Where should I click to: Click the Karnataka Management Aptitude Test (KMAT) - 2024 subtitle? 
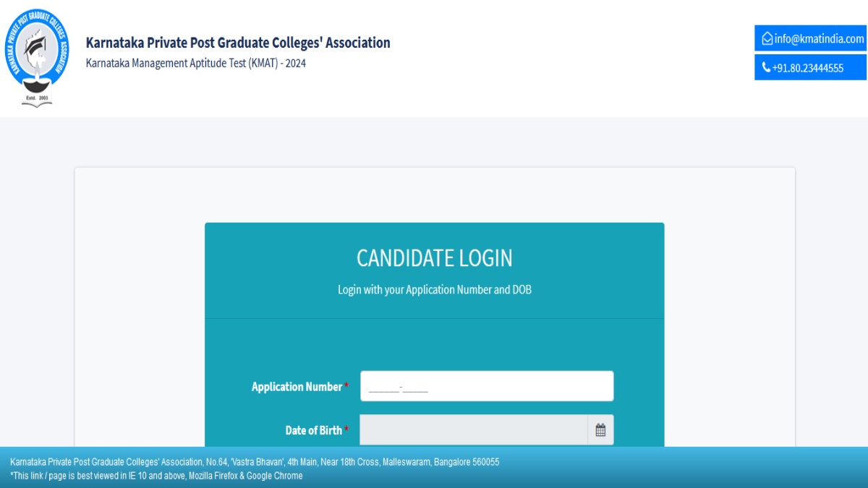tap(195, 63)
